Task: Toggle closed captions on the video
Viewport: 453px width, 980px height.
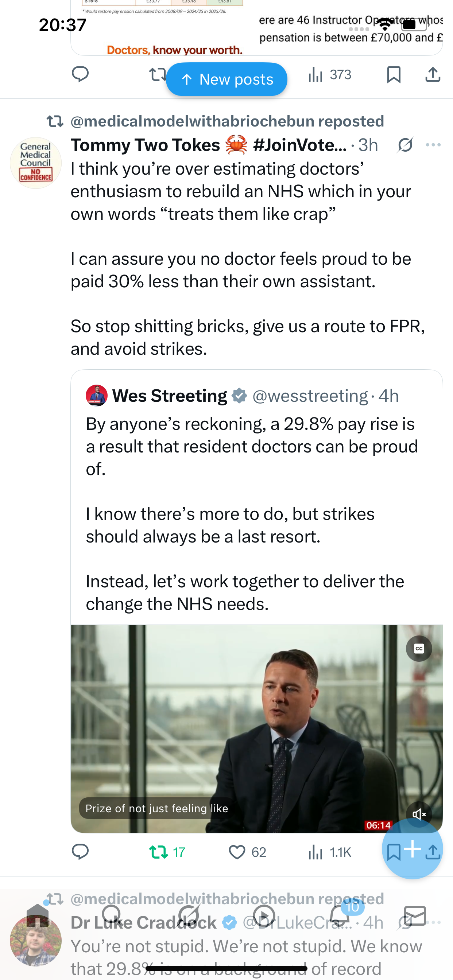Action: point(419,649)
